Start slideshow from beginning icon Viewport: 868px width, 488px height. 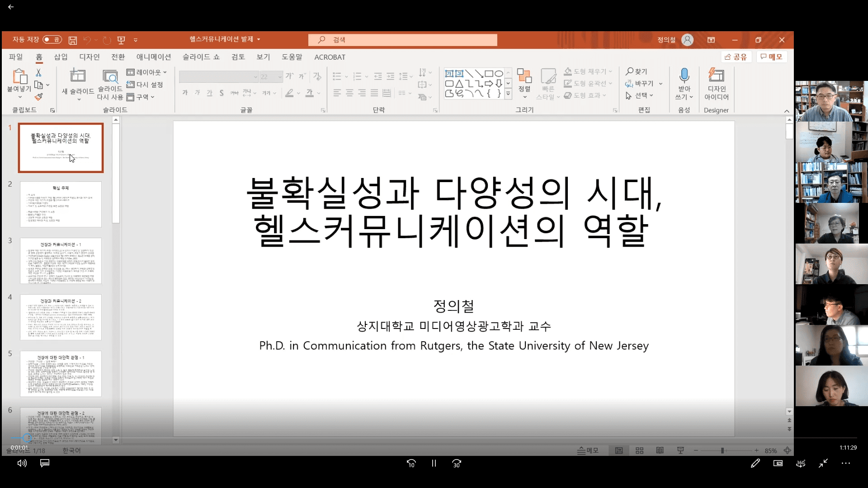(121, 40)
